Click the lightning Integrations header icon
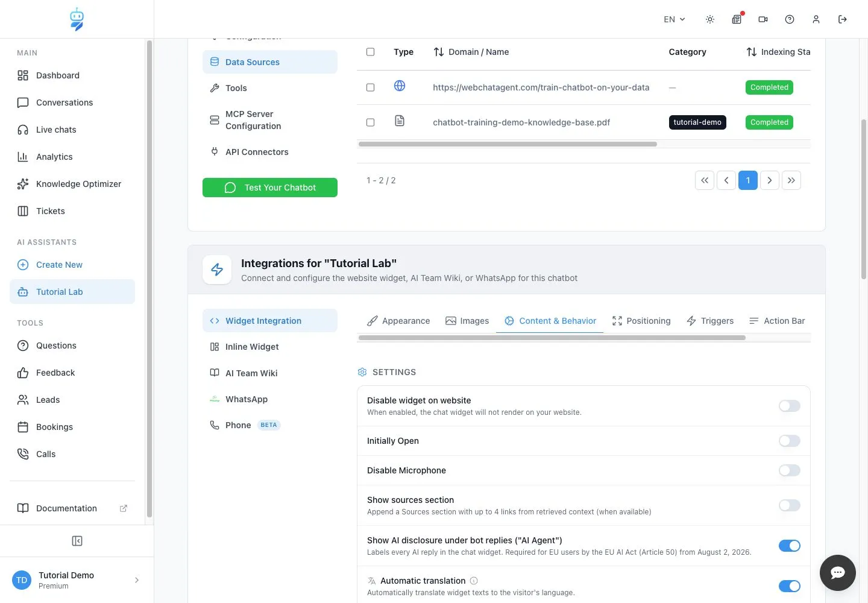Image resolution: width=868 pixels, height=603 pixels. pos(217,270)
